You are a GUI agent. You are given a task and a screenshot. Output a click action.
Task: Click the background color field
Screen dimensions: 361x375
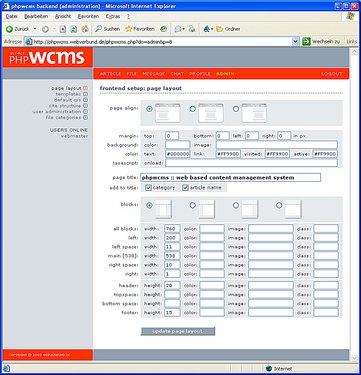coord(178,145)
